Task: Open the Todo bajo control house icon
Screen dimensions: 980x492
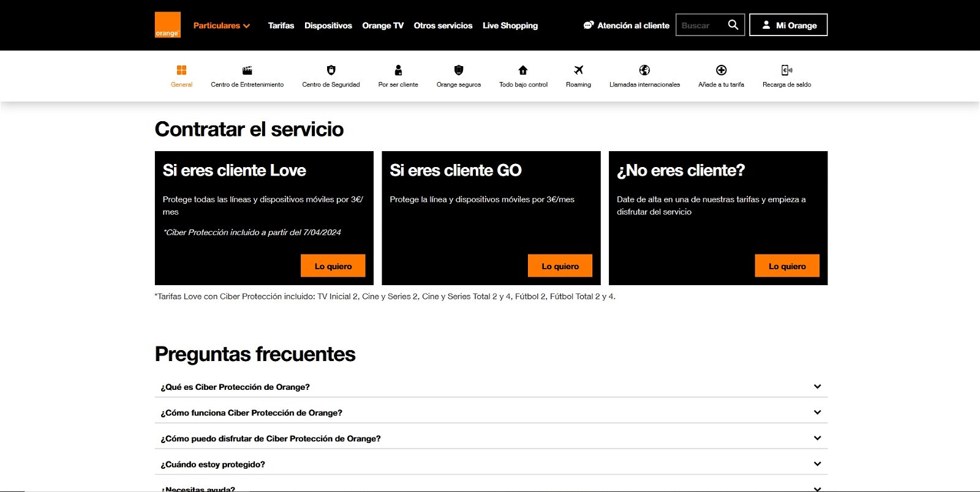Action: pyautogui.click(x=523, y=70)
